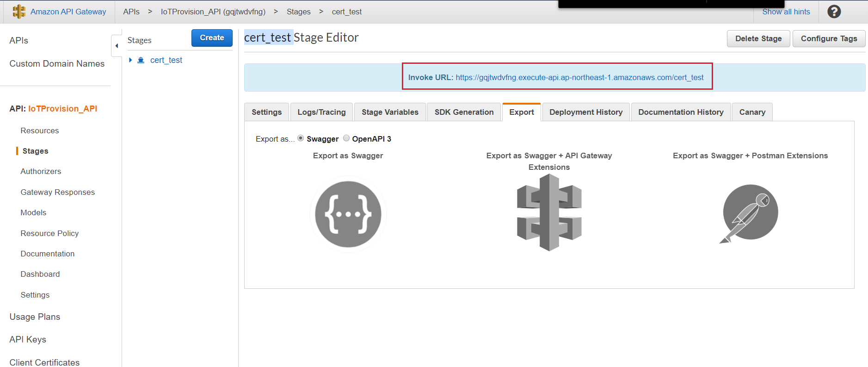Open Resource Policy in the sidebar
868x367 pixels.
click(x=49, y=233)
